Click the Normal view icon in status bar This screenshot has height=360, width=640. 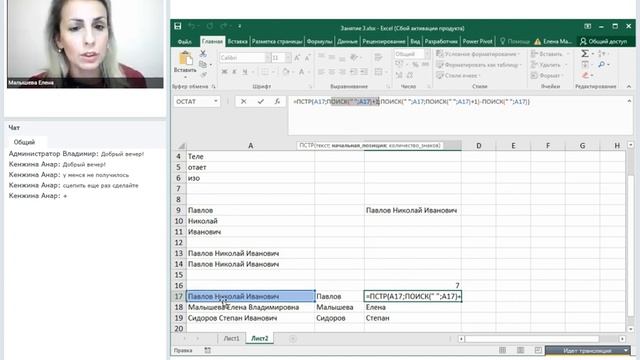502,350
